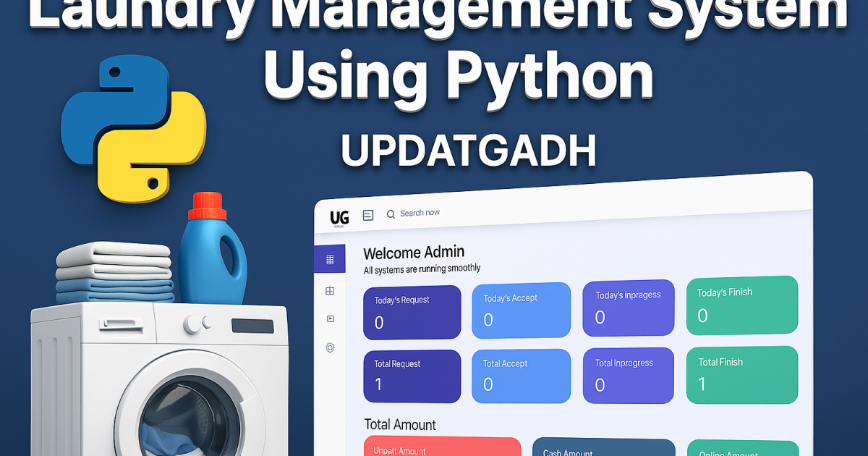Click the hamburger menu icon beside the UG logo
The image size is (868, 456).
[x=367, y=215]
